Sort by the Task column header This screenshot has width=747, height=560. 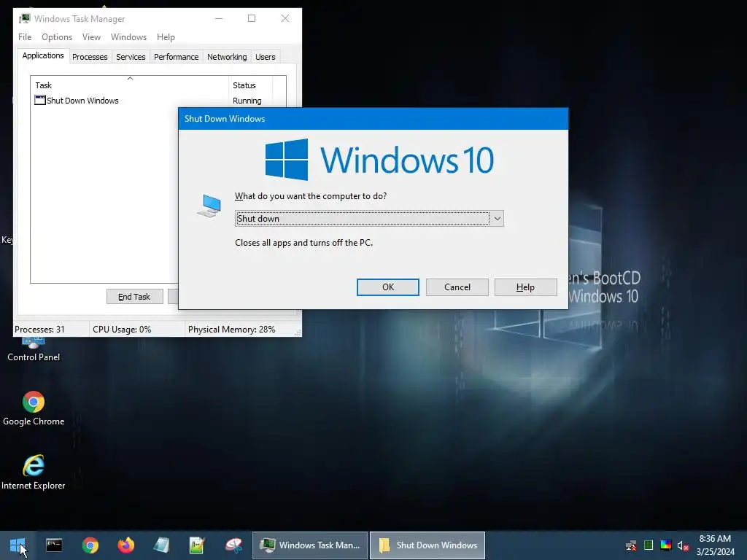point(130,85)
